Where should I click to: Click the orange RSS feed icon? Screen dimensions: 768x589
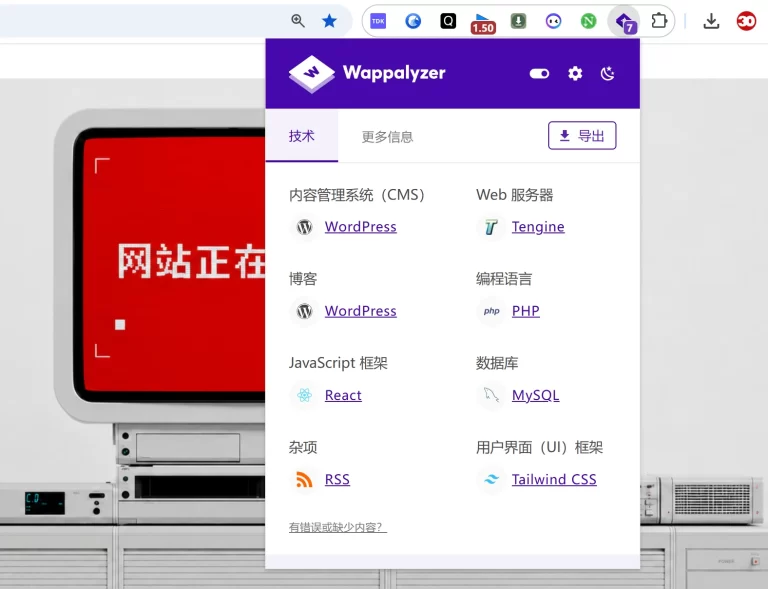(x=305, y=479)
